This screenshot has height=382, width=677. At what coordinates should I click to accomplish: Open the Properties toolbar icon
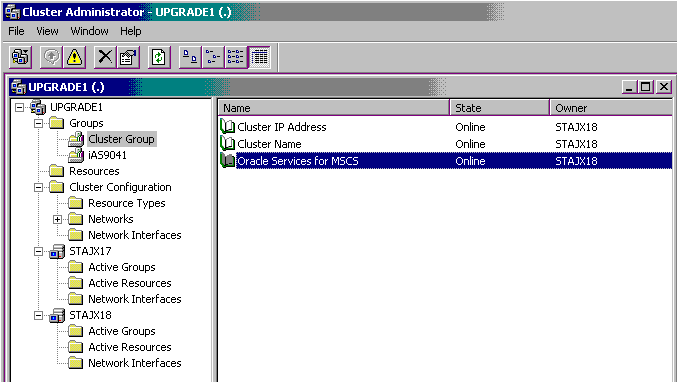(128, 57)
